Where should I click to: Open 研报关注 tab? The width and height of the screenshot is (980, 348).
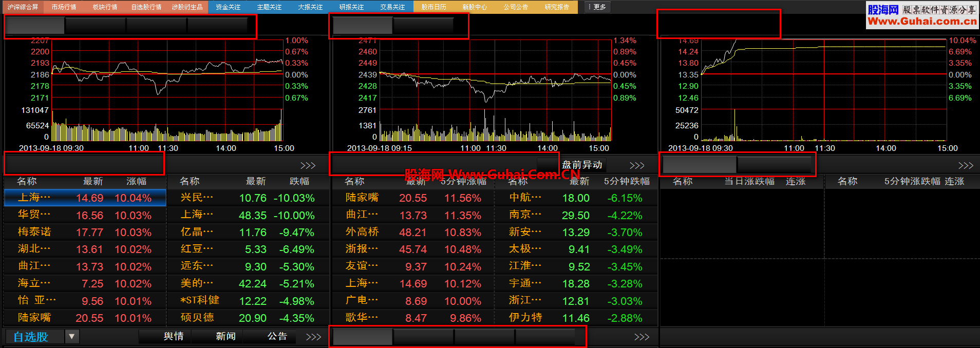click(351, 7)
